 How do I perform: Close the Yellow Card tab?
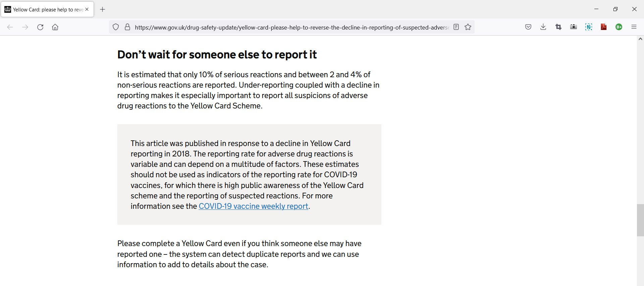tap(87, 9)
